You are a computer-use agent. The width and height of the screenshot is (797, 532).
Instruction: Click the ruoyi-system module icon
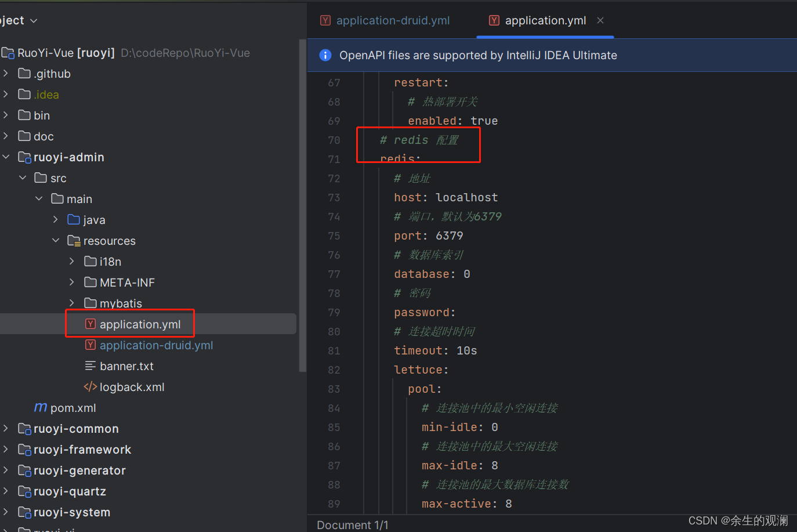click(24, 512)
